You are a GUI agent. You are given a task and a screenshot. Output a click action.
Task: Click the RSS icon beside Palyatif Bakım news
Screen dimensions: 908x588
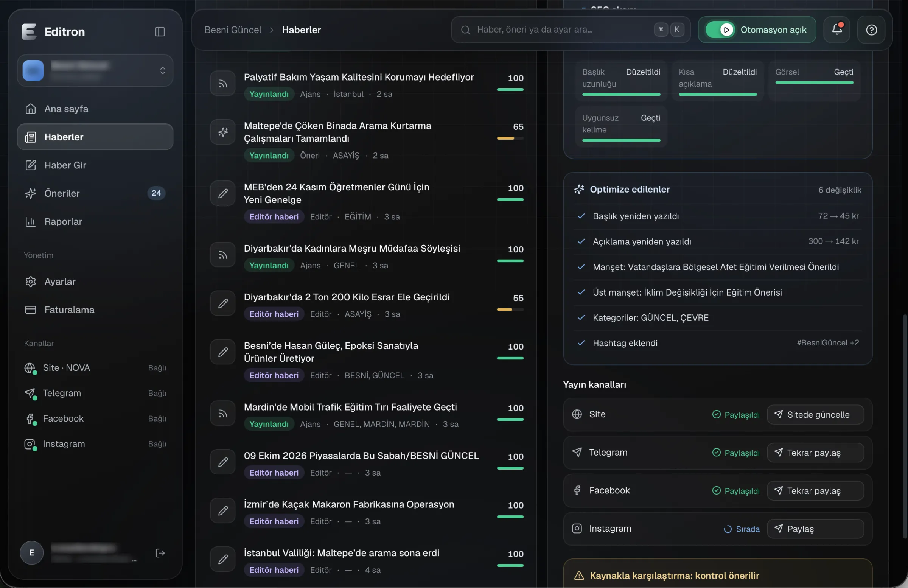223,84
